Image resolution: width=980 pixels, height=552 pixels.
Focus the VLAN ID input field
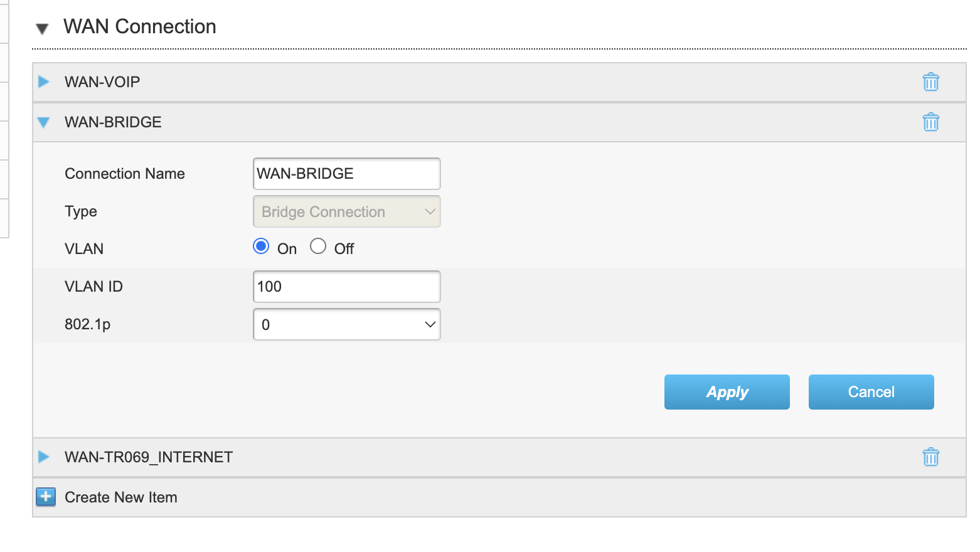(x=347, y=287)
